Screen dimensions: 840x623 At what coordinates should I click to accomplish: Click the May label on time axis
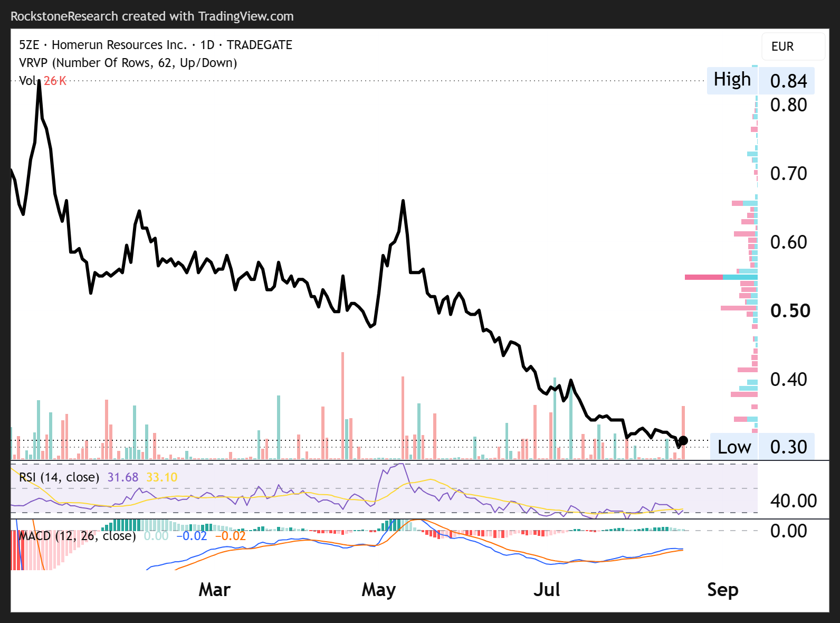pyautogui.click(x=379, y=590)
